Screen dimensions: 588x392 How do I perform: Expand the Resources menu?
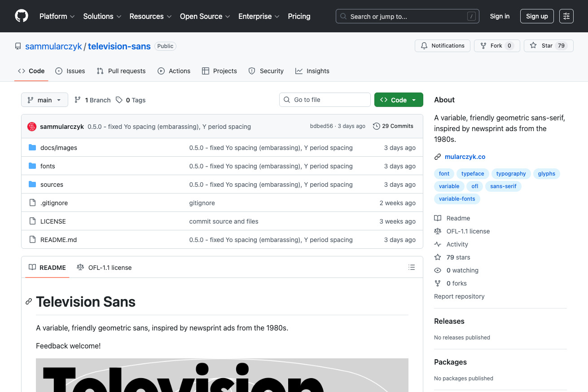coord(151,16)
